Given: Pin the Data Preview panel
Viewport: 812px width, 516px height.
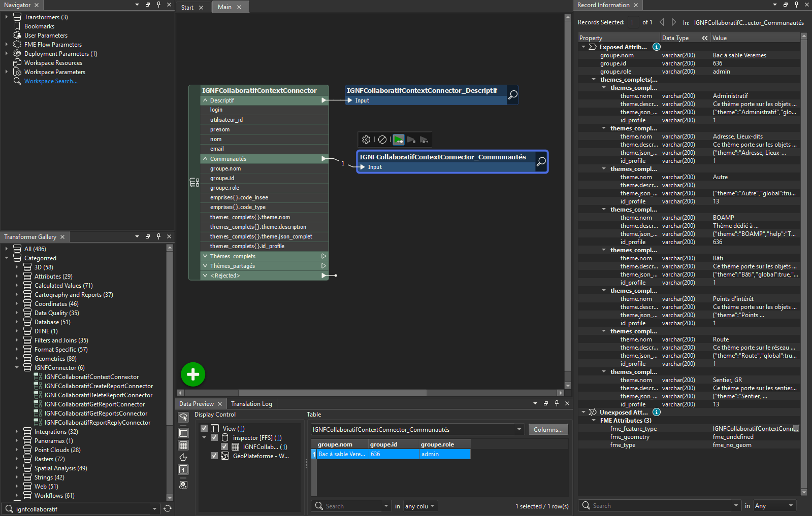Looking at the screenshot, I should point(557,403).
